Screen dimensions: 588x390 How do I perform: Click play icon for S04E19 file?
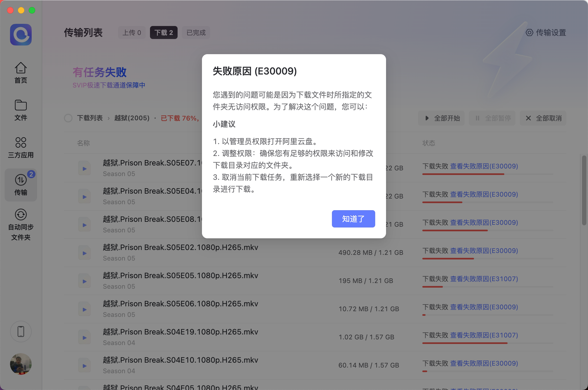pos(84,337)
